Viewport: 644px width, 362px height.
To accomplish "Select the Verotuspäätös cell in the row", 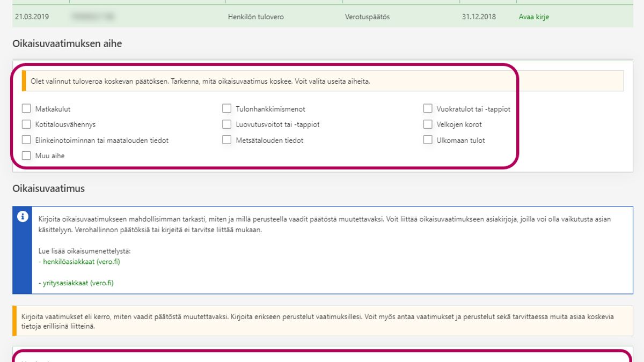I will [x=367, y=17].
